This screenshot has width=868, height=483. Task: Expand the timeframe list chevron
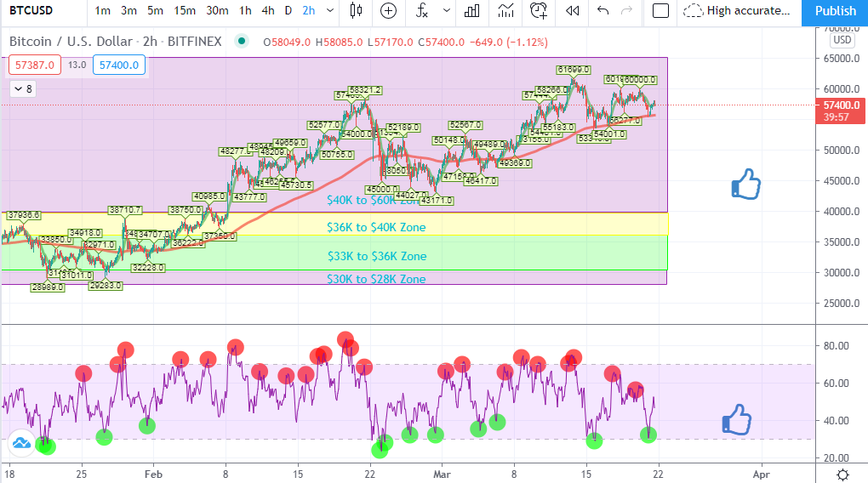[x=330, y=10]
